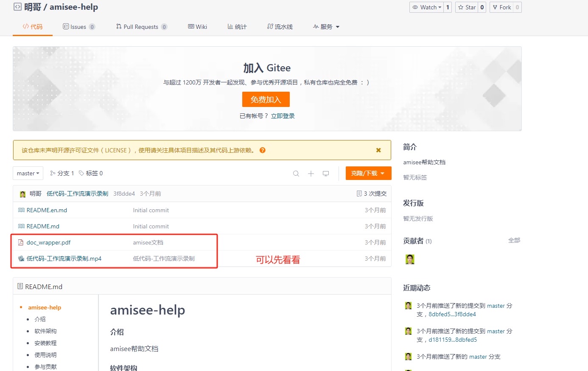588x371 pixels.
Task: Open the Watch dropdown
Action: 427,7
